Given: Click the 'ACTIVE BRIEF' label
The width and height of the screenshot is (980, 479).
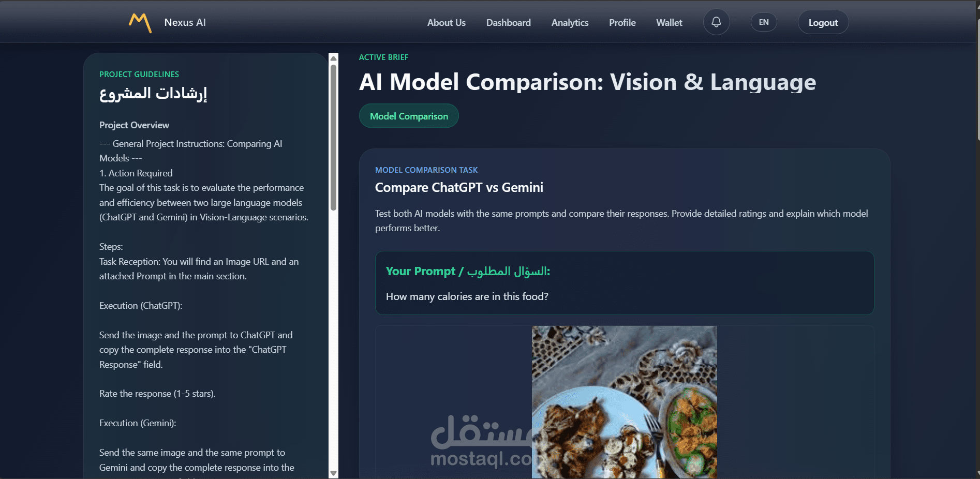Looking at the screenshot, I should click(x=383, y=57).
